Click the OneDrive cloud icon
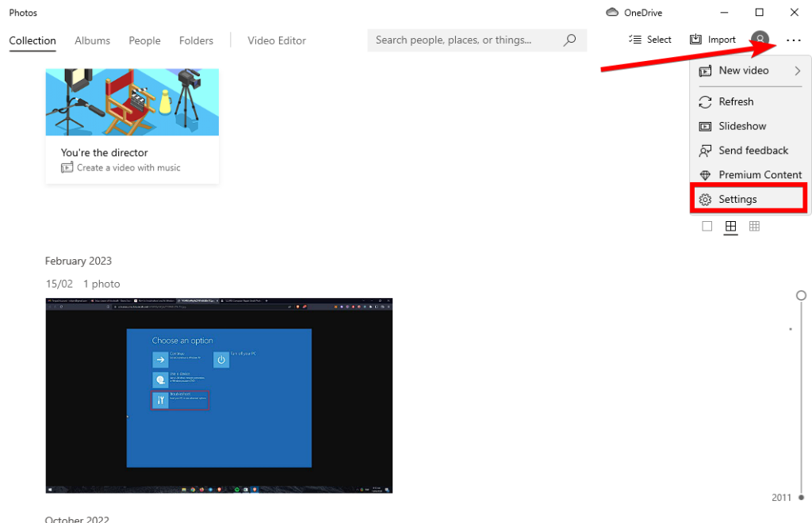The height and width of the screenshot is (523, 812). (x=611, y=12)
